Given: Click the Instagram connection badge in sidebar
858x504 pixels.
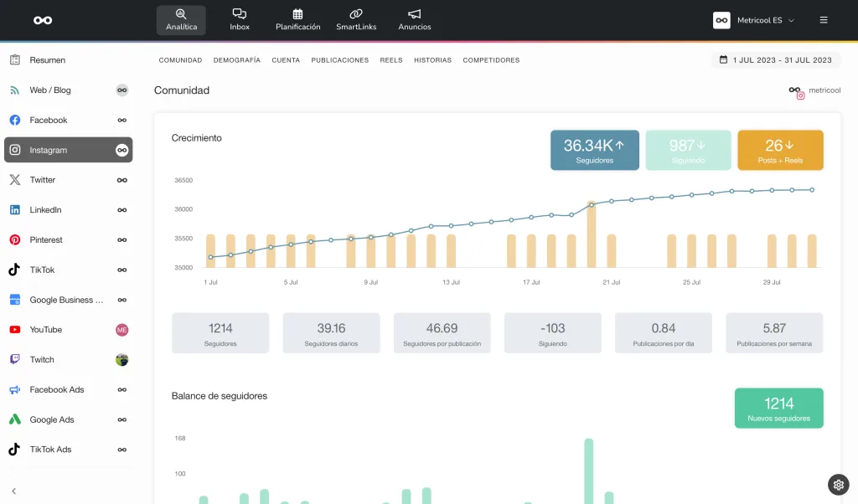Looking at the screenshot, I should pos(122,150).
